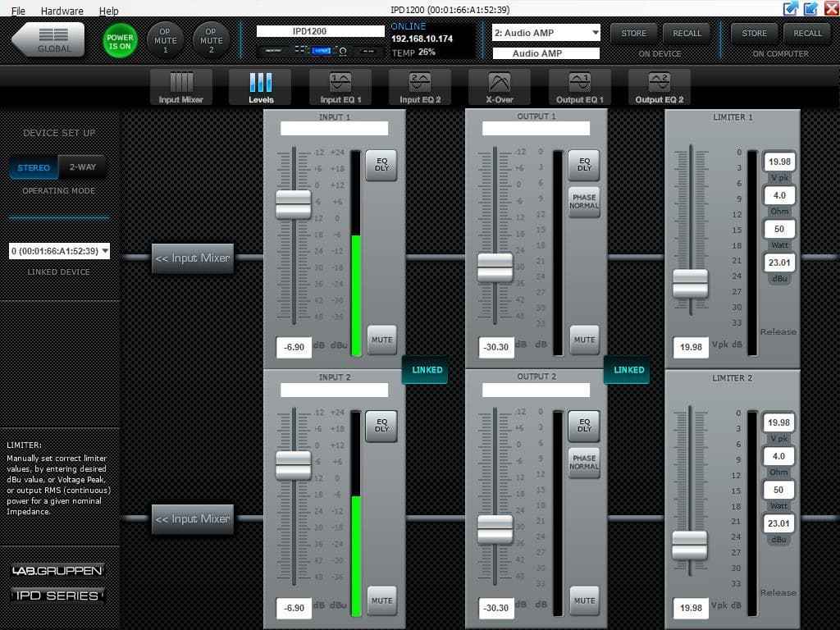Click the IPD1200 device front panel thumbnail

[x=321, y=51]
